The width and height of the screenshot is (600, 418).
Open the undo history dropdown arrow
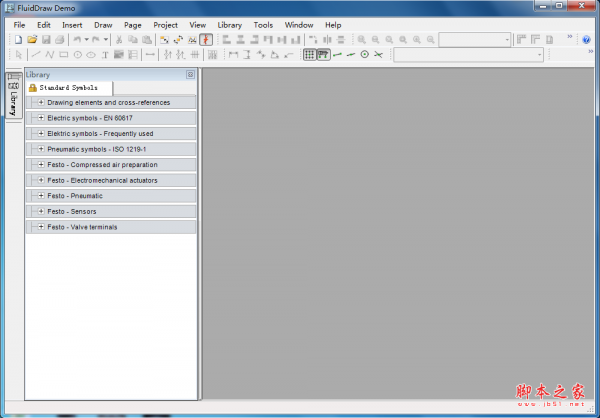click(86, 39)
